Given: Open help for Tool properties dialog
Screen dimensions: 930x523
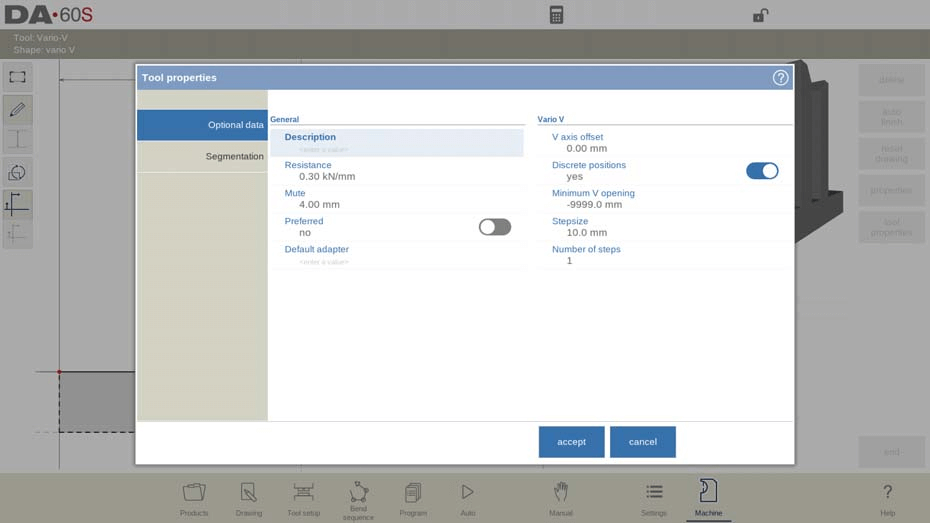Looking at the screenshot, I should point(780,78).
